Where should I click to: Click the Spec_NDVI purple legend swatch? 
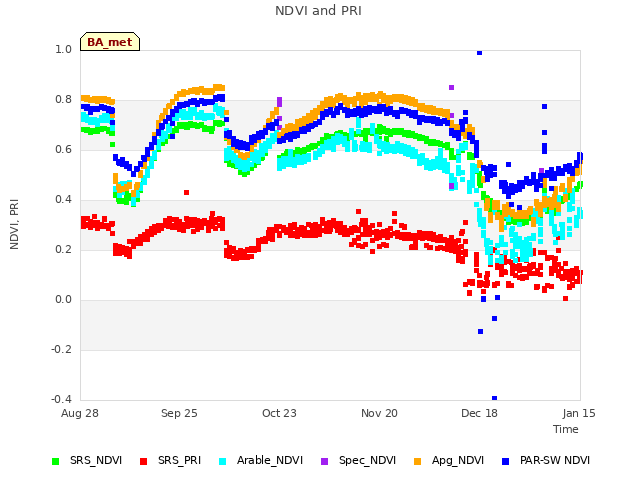[324, 461]
